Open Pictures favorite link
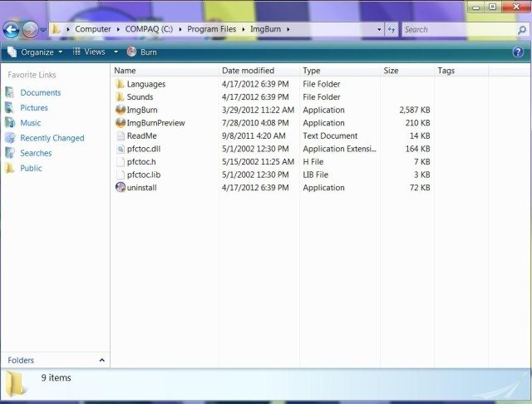 (x=34, y=107)
